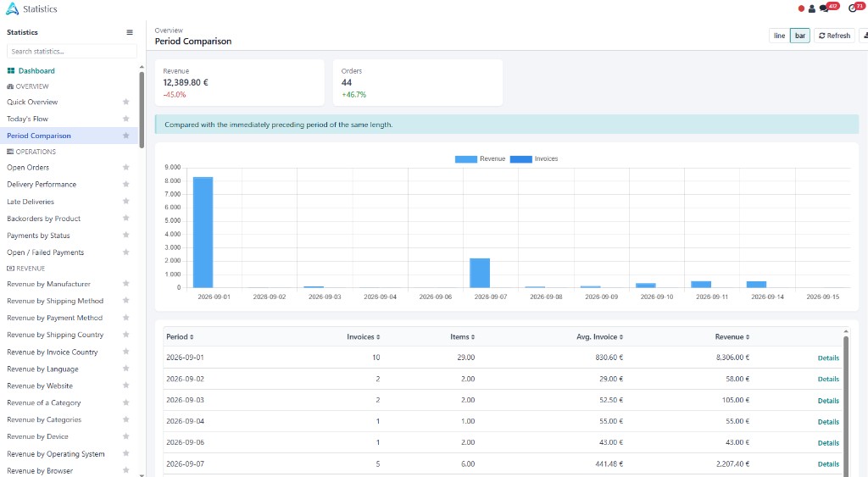Open Details for 2026-09-03 row
The image size is (868, 477).
coord(828,401)
